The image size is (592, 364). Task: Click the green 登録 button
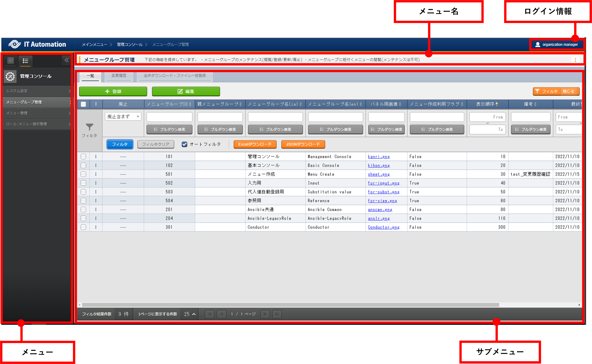coord(113,92)
